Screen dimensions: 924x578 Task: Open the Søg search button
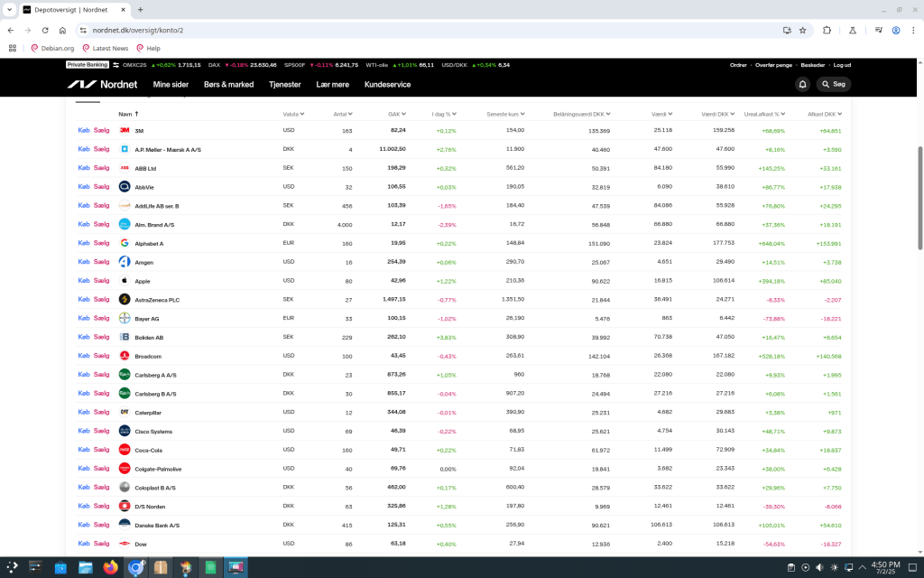click(834, 84)
